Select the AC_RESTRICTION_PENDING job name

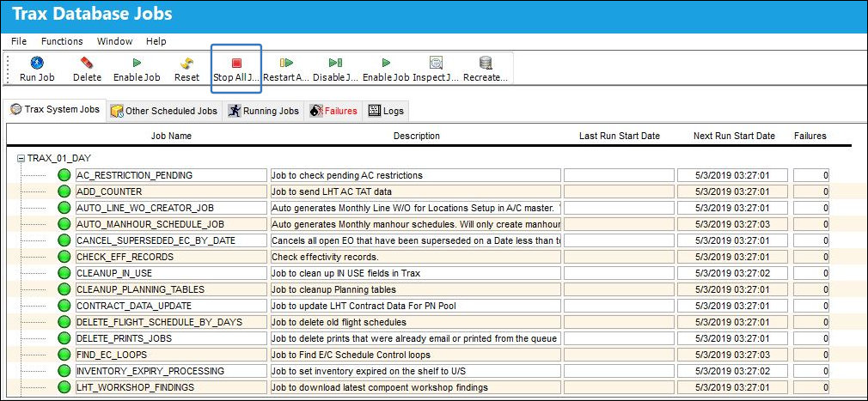coord(171,175)
